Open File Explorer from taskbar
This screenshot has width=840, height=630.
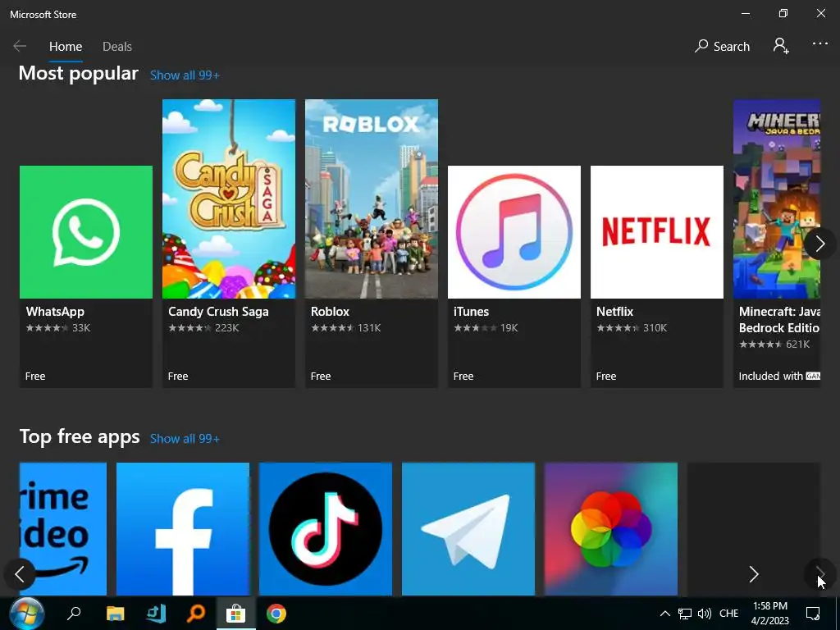115,614
